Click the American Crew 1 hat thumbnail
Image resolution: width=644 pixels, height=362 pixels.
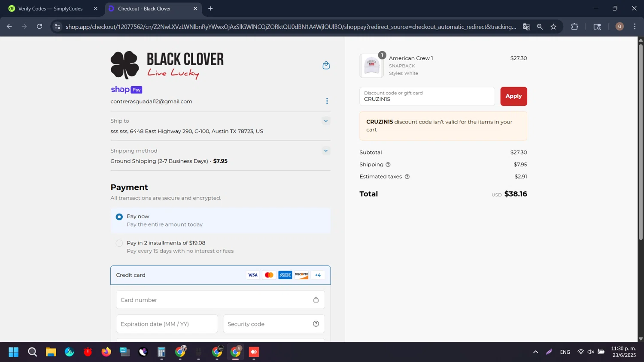point(371,66)
